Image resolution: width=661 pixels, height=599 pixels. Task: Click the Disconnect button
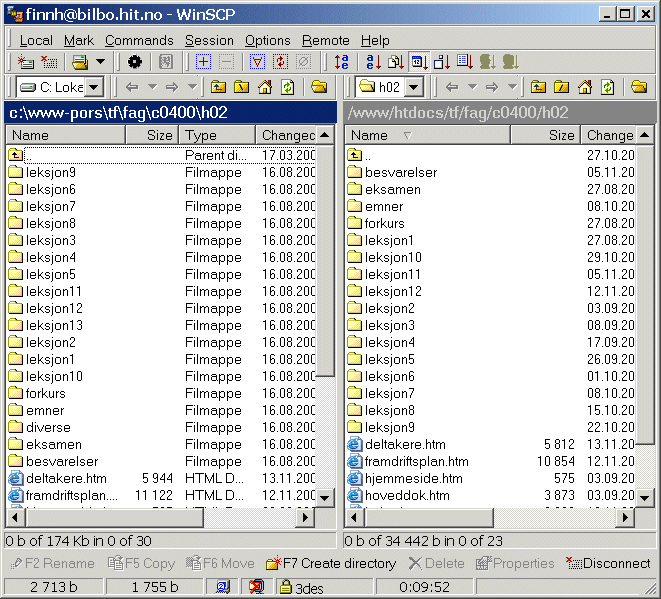(x=608, y=564)
